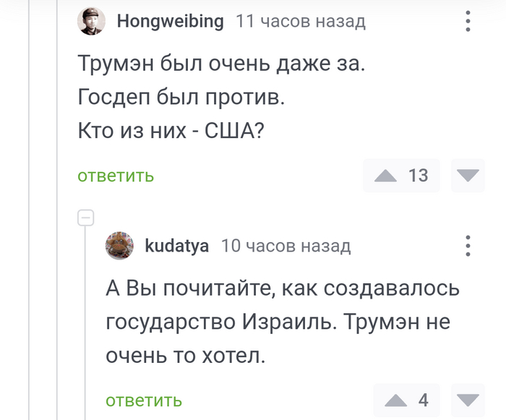Click the comment text 'Трумэн был очень даже за'
Screen dimensions: 506x420
(223, 64)
